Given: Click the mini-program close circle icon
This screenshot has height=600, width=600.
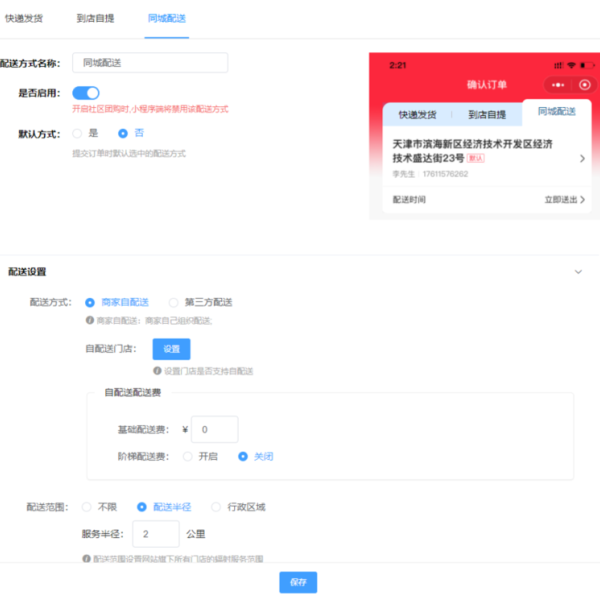Looking at the screenshot, I should coord(584,85).
